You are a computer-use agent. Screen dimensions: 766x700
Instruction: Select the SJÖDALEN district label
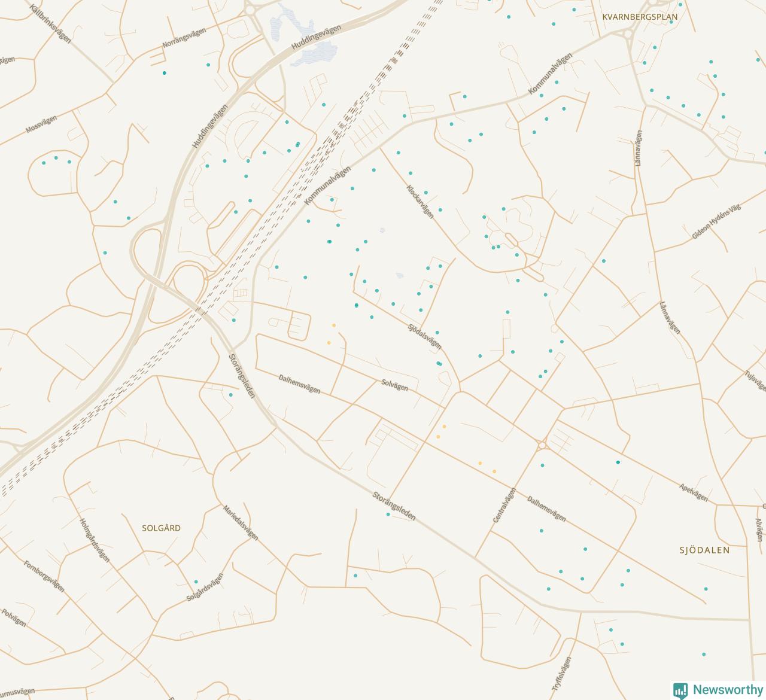tap(704, 550)
